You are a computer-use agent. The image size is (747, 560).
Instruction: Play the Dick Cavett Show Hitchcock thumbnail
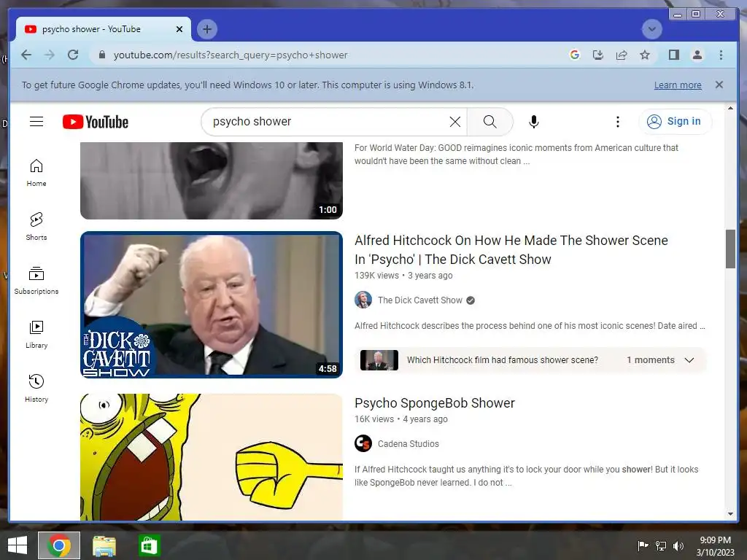(211, 305)
